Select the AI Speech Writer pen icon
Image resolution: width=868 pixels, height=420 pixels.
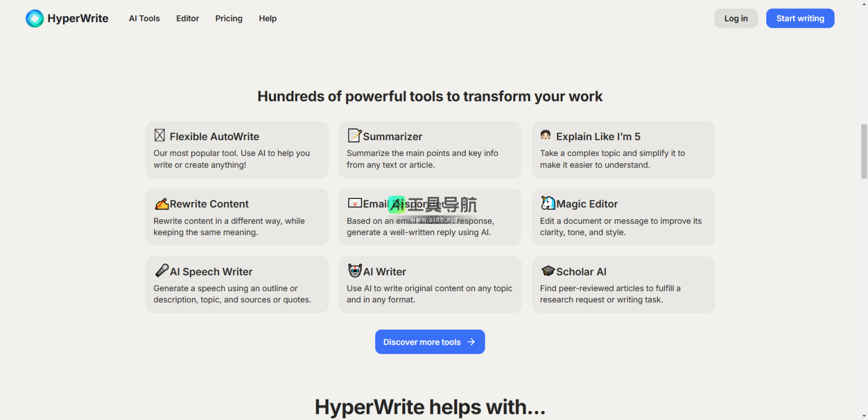point(161,270)
